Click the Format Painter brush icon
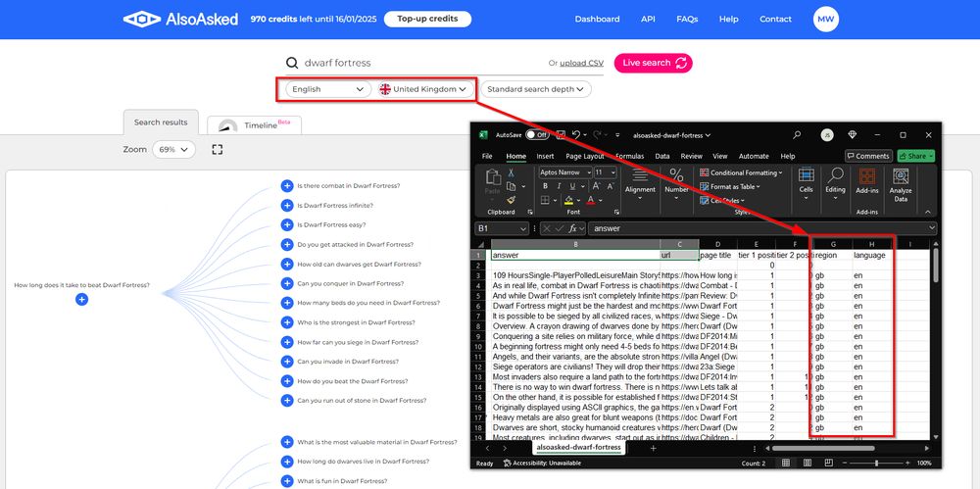980x489 pixels. (512, 200)
